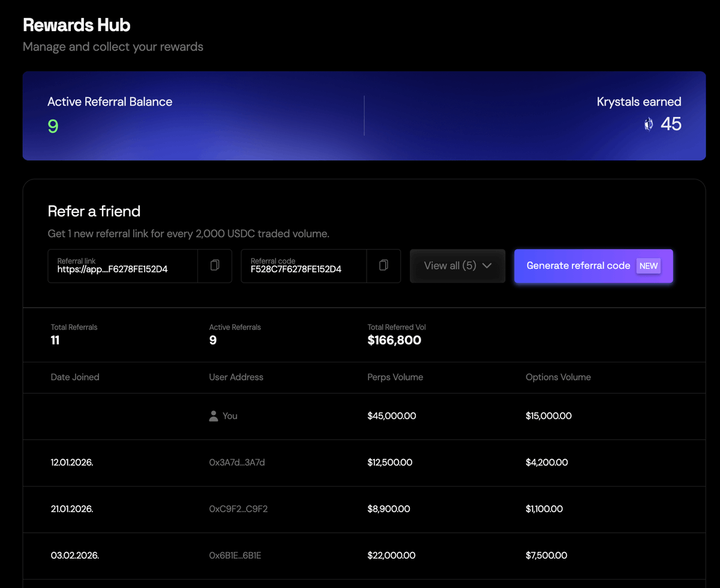
Task: Click the Refer a friend heading
Action: click(94, 211)
